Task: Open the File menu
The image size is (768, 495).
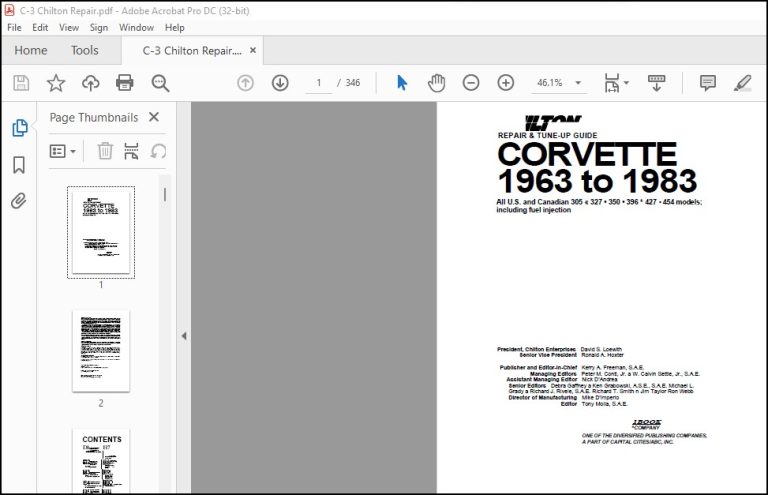Action: [14, 27]
